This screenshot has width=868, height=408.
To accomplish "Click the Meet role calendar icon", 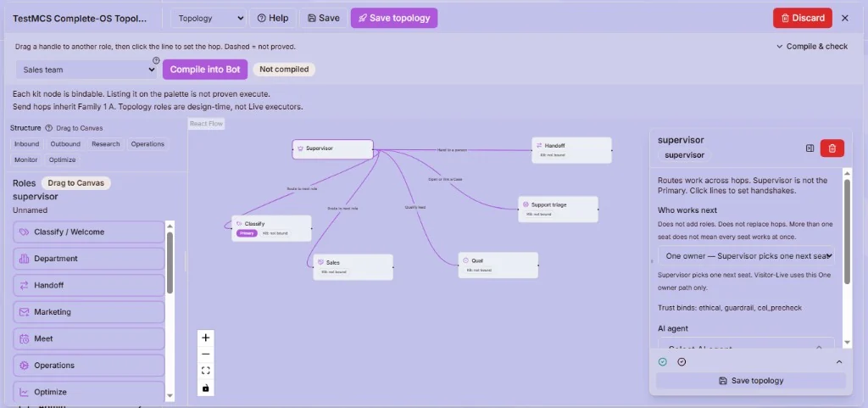I will point(24,338).
